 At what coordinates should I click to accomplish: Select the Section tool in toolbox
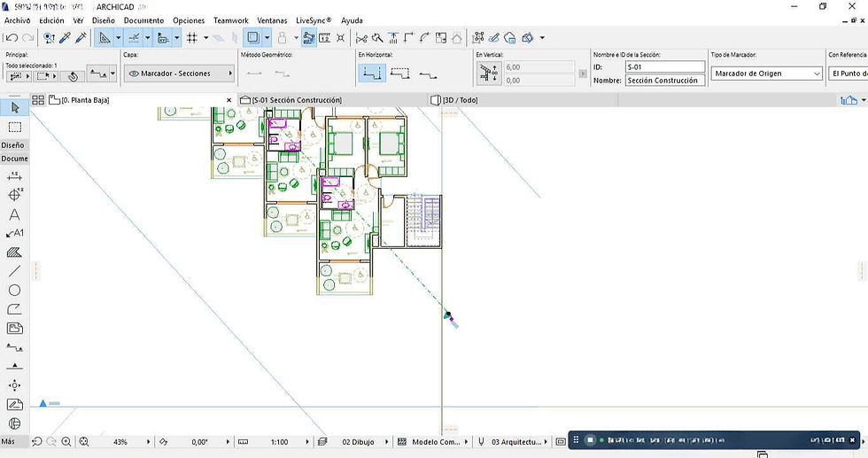tap(14, 348)
